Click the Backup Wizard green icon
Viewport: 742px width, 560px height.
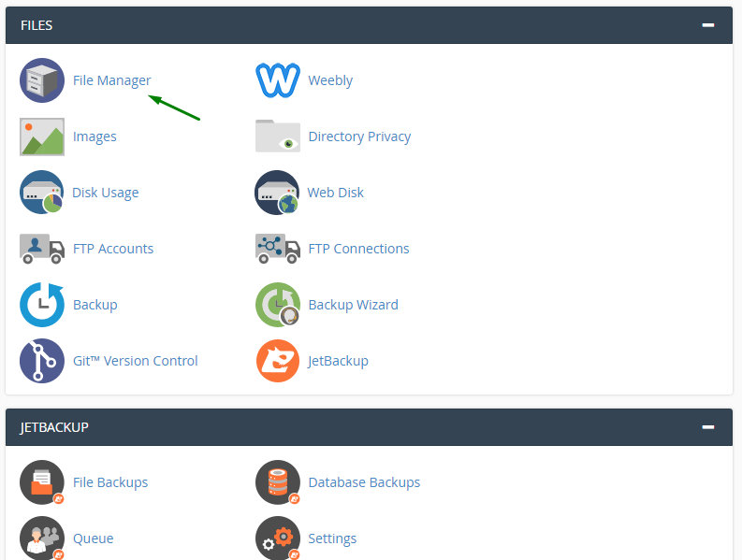278,305
